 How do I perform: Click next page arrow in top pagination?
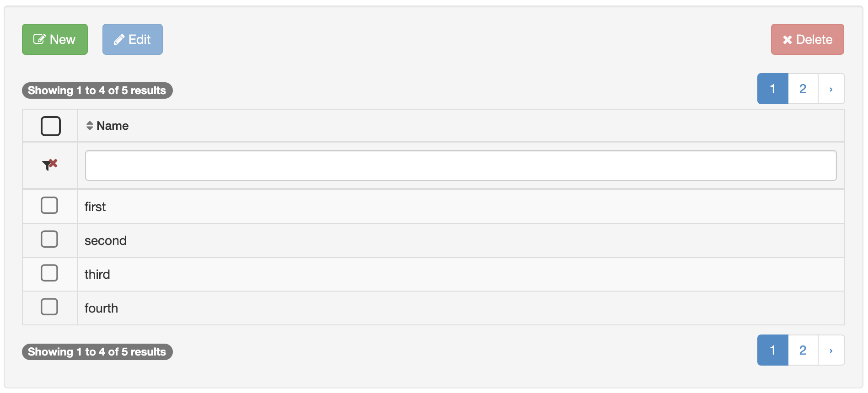831,89
